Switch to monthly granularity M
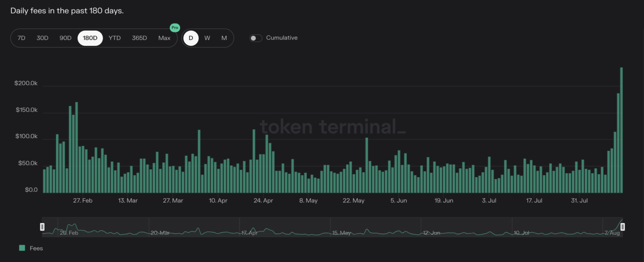 pyautogui.click(x=224, y=38)
